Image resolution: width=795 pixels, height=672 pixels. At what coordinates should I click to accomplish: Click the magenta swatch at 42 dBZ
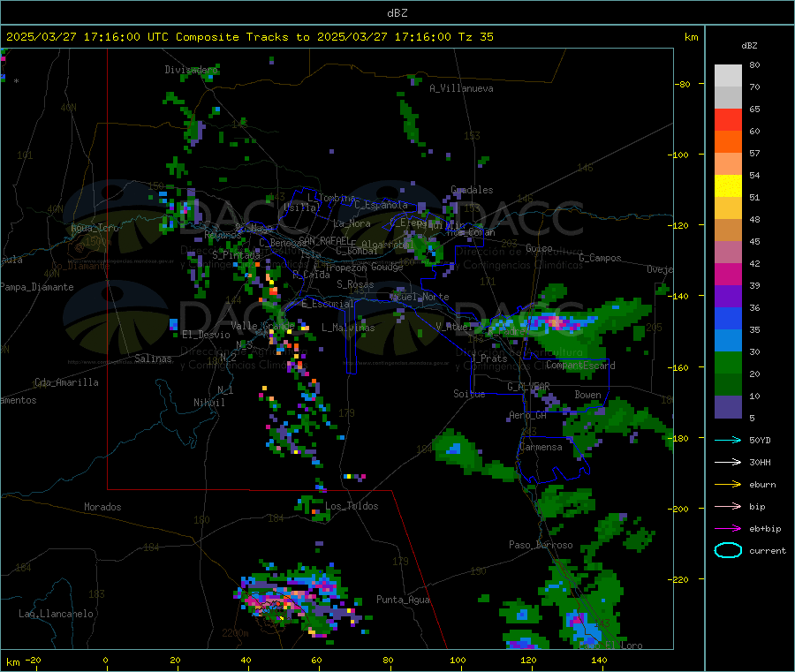click(728, 274)
